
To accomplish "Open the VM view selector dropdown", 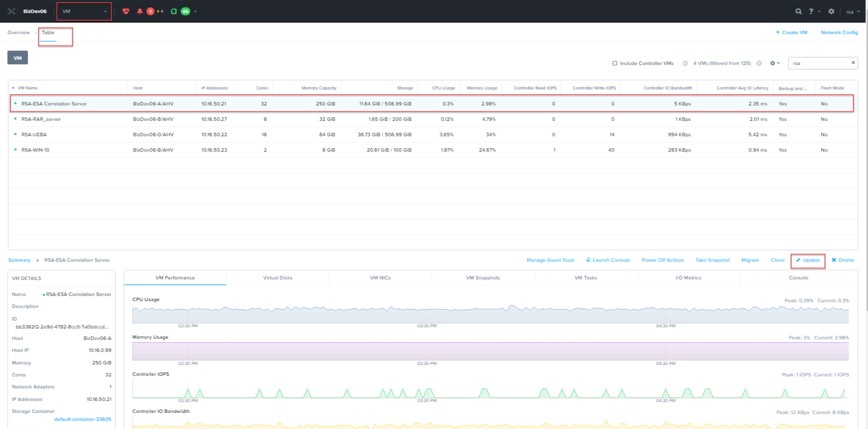I will coord(84,11).
